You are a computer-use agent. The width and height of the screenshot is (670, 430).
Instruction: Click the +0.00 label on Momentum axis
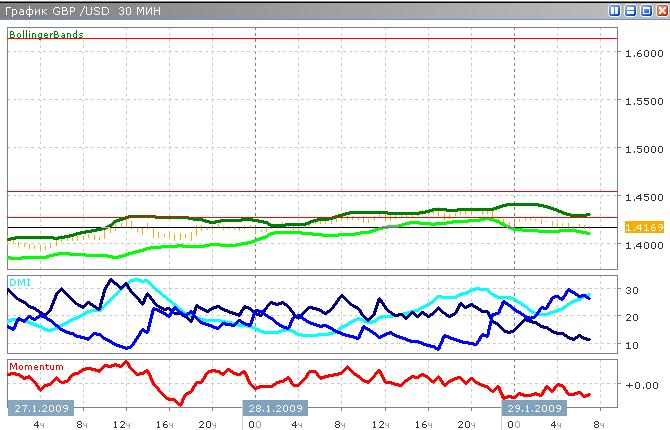638,385
